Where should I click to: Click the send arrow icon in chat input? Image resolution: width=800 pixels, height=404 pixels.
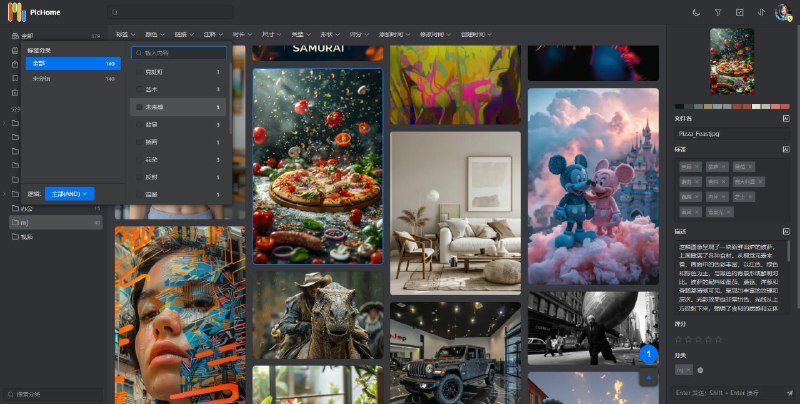pos(789,393)
